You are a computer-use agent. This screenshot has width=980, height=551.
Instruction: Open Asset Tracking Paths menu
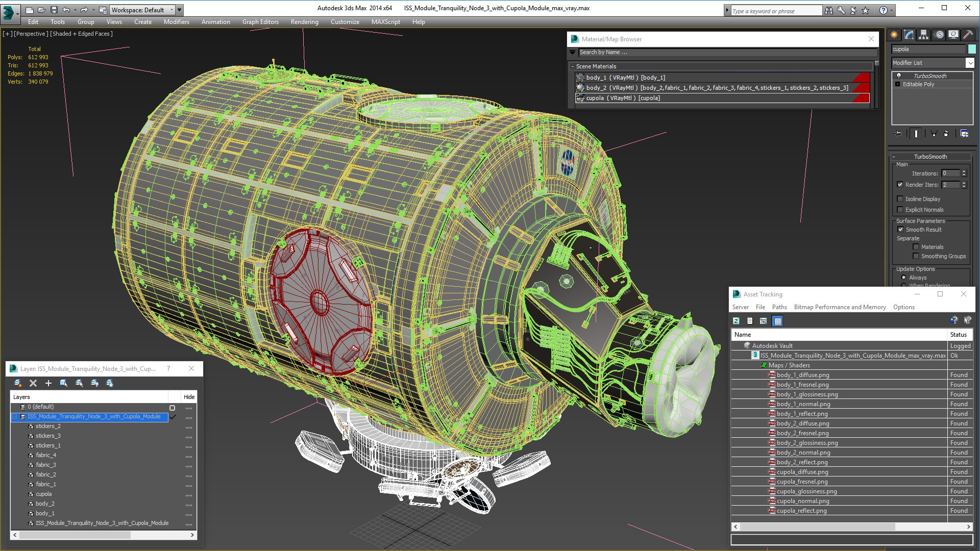pyautogui.click(x=779, y=307)
